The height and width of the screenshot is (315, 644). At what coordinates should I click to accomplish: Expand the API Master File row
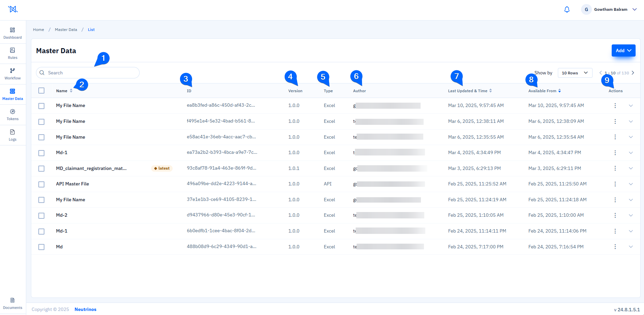631,184
